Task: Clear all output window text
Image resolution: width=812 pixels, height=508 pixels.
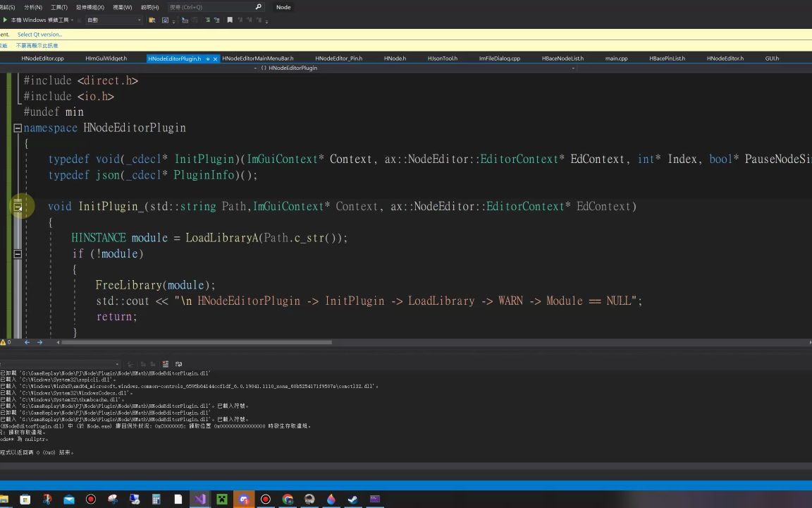Action: (x=165, y=364)
